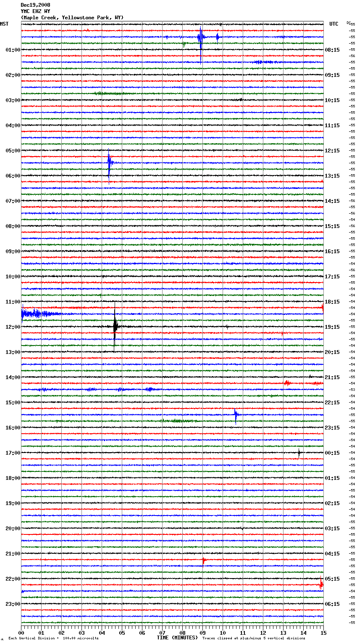Image resolution: width=357 pixels, height=644 pixels.
Task: Select the 14:00 MST row label
Action: (x=13, y=377)
